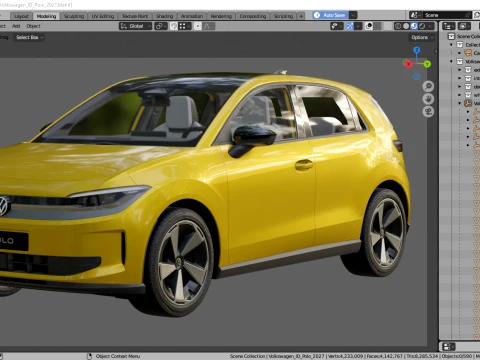Click the red X axis gizmo handle
Image resolution: width=480 pixels, height=360 pixels.
[408, 64]
